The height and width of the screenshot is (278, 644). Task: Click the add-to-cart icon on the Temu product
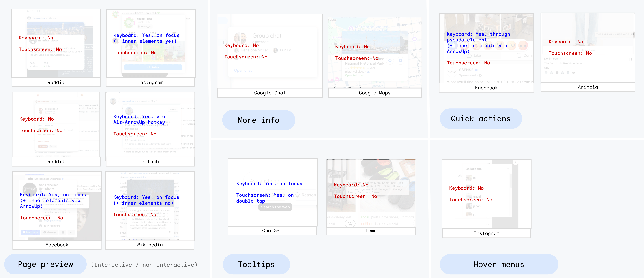pyautogui.click(x=350, y=224)
